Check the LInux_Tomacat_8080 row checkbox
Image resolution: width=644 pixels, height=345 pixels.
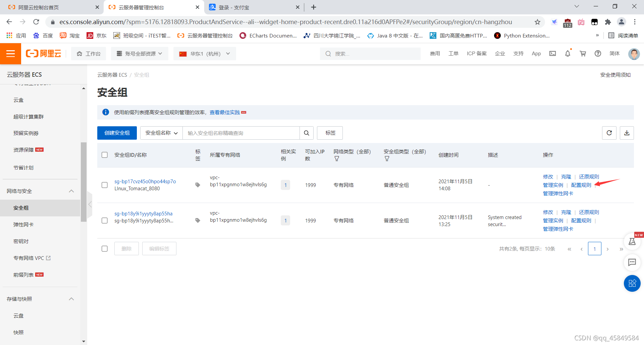click(x=105, y=185)
